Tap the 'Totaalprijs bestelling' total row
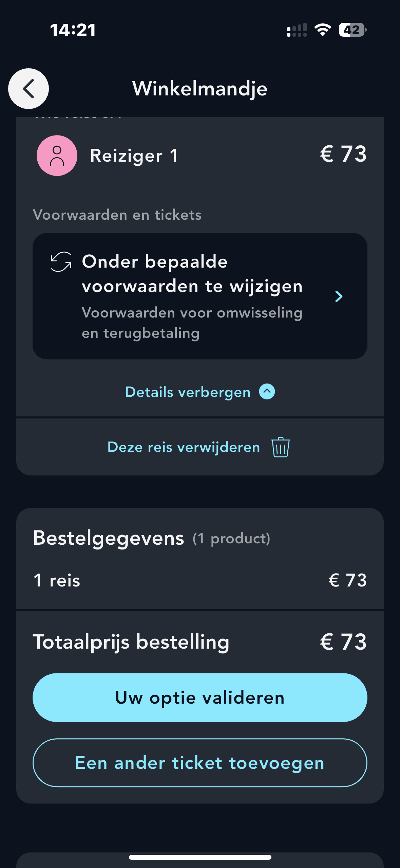The height and width of the screenshot is (868, 400). (x=131, y=642)
